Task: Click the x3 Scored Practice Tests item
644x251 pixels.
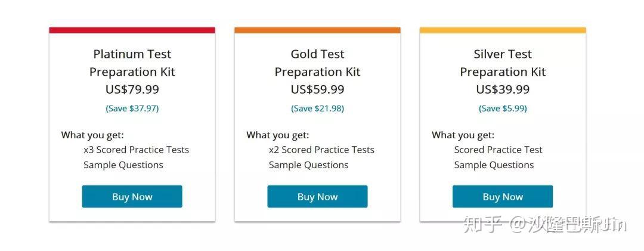Action: [x=136, y=150]
